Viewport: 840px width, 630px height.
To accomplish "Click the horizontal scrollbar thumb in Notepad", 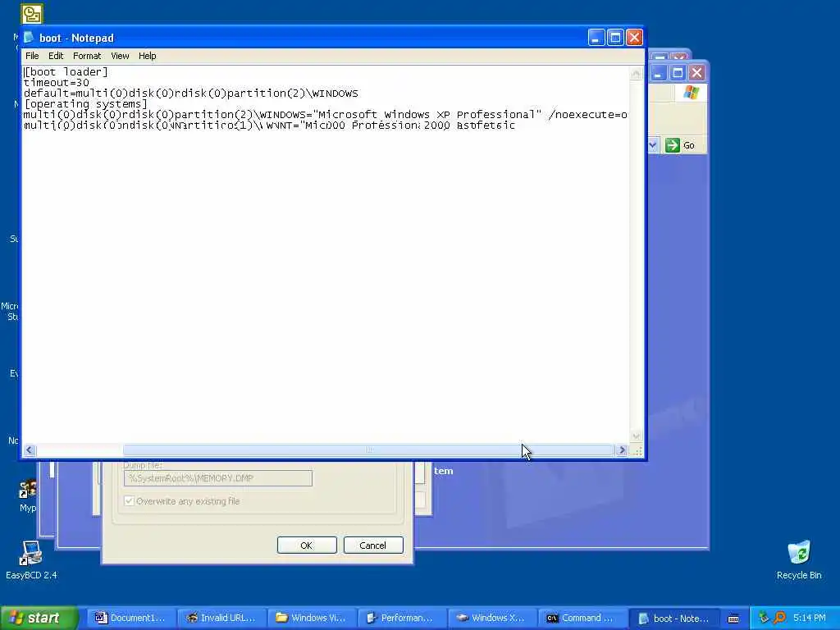I will coord(368,450).
